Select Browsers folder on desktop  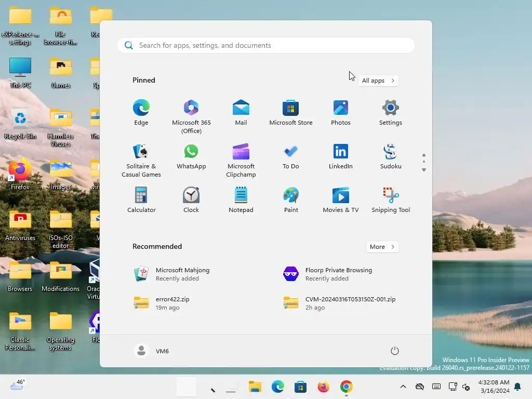pyautogui.click(x=20, y=276)
